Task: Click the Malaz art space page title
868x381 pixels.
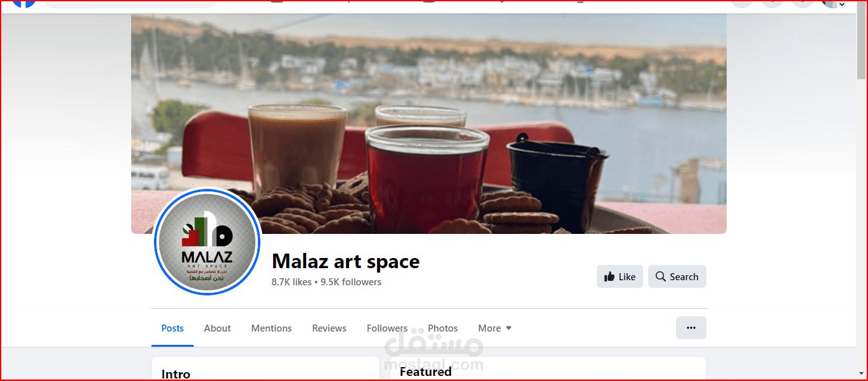Action: point(346,261)
